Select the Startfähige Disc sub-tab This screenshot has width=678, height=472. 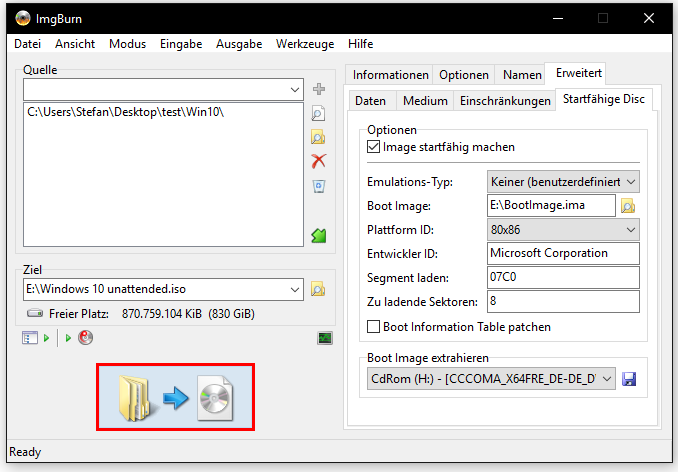(604, 99)
